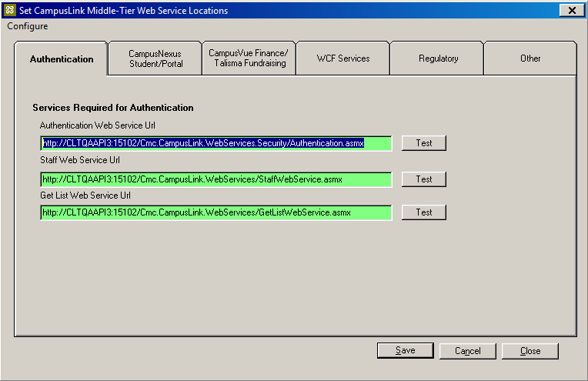
Task: Click the Cancel button
Action: point(468,351)
